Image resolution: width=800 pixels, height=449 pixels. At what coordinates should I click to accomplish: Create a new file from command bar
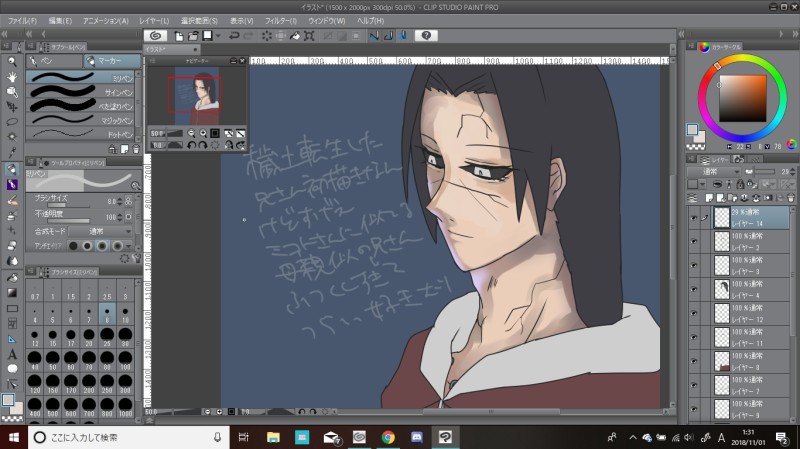tap(179, 36)
